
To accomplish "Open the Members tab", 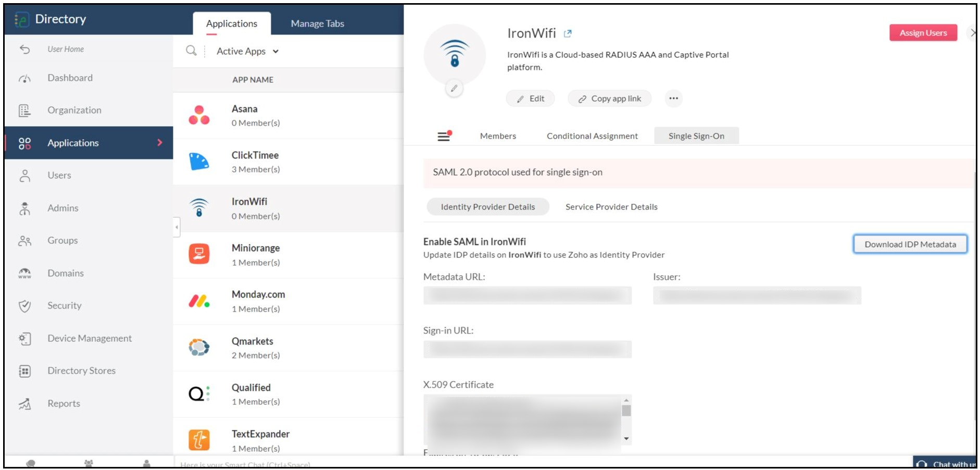I will click(498, 136).
